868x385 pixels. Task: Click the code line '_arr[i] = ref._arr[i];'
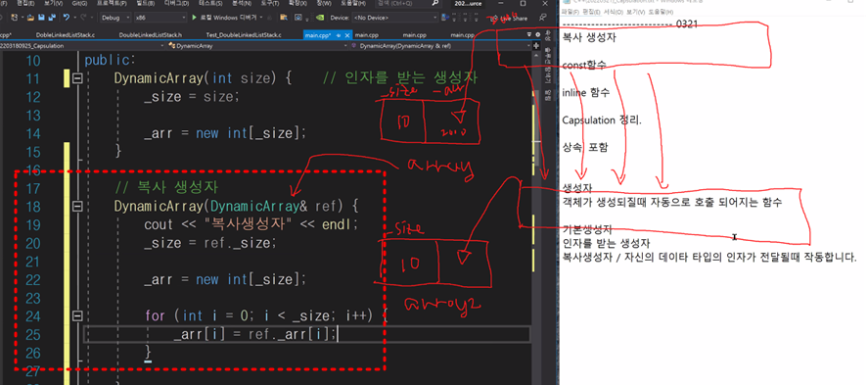[x=255, y=335]
